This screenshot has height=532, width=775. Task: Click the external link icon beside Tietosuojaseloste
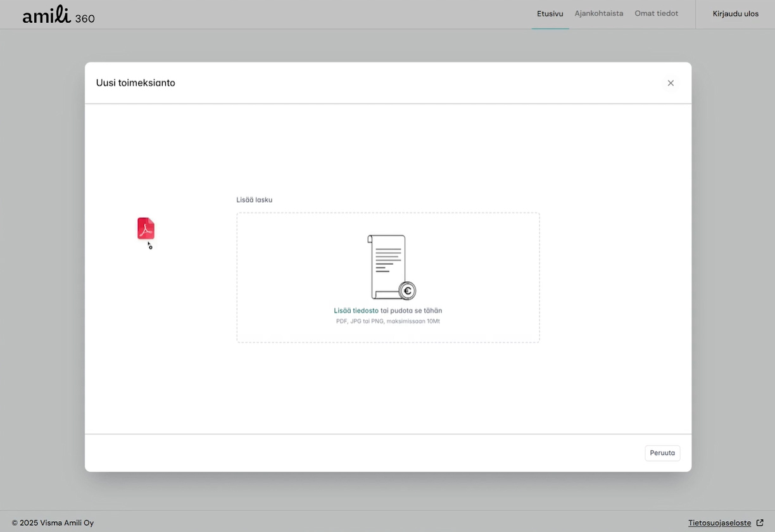[x=760, y=523]
